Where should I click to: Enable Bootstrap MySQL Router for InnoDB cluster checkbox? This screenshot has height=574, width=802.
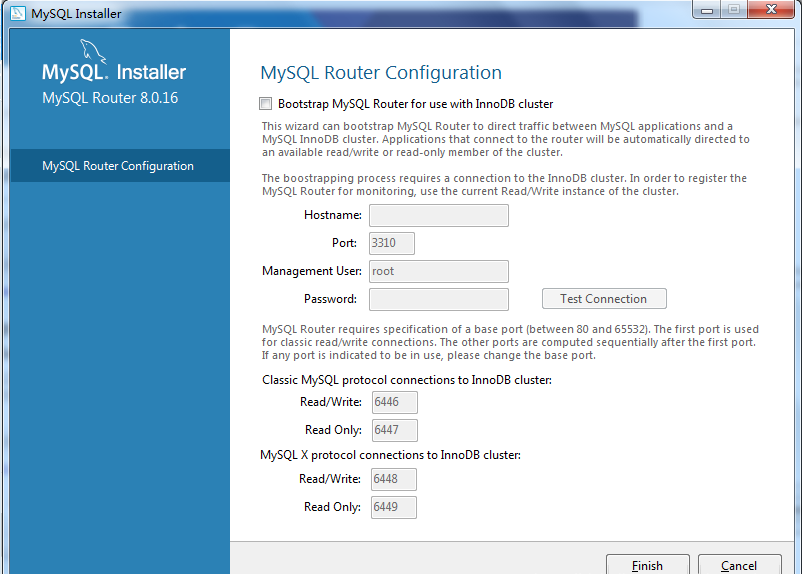[x=265, y=104]
